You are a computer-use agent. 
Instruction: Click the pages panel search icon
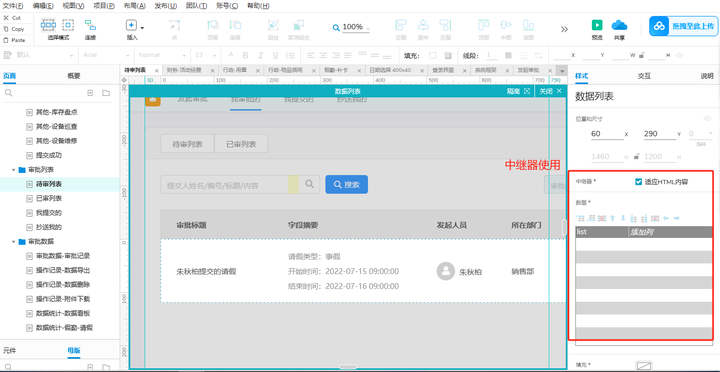[8, 93]
